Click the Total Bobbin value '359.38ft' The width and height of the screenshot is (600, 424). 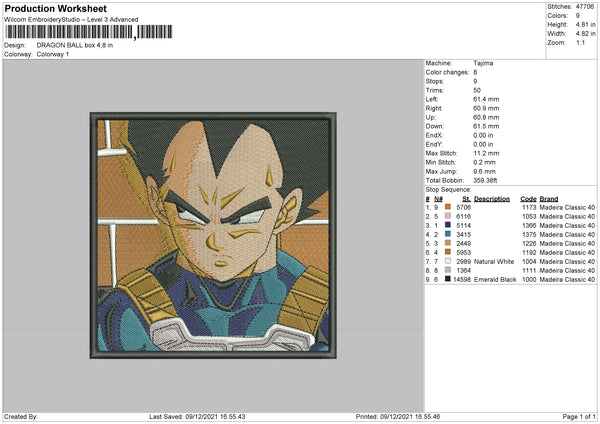[485, 180]
